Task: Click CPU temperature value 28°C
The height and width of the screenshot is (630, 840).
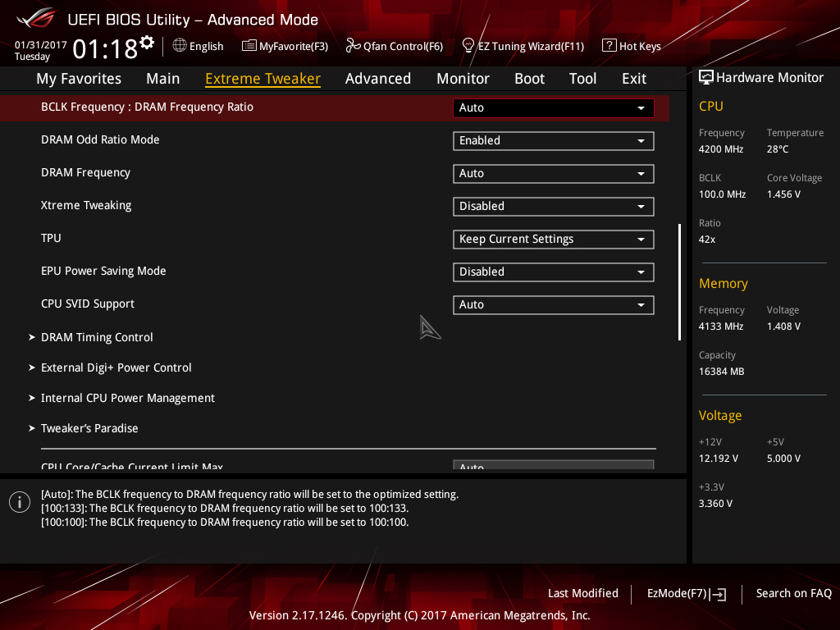Action: (778, 149)
